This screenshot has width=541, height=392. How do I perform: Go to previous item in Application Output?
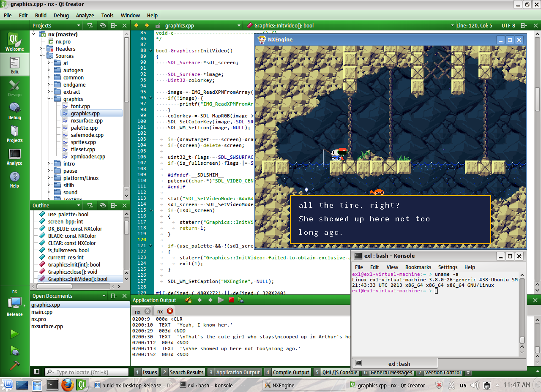(x=199, y=300)
